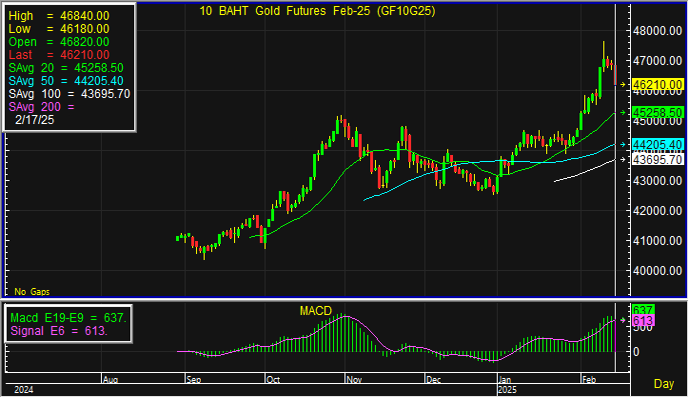Click the No Gaps label on the chart
The image size is (689, 398).
(32, 292)
